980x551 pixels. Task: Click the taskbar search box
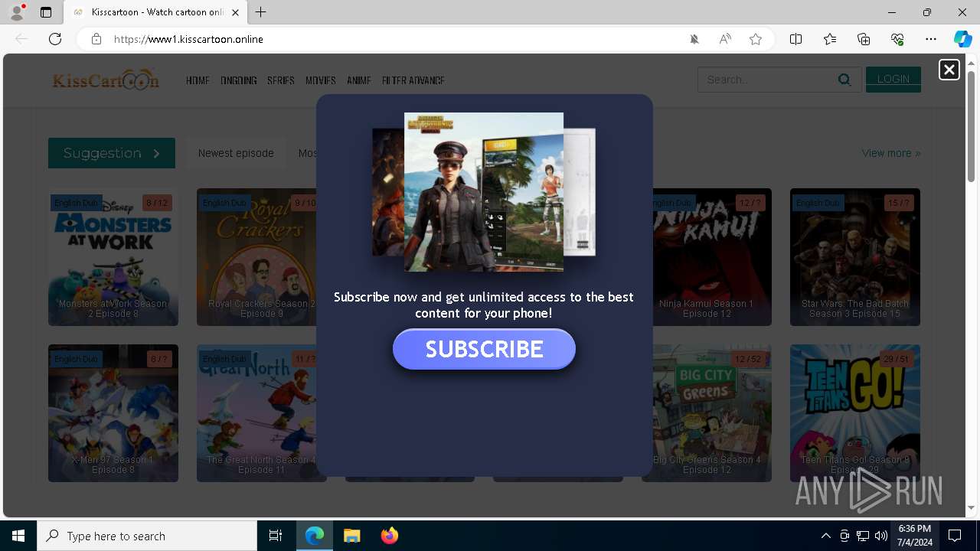pyautogui.click(x=147, y=536)
